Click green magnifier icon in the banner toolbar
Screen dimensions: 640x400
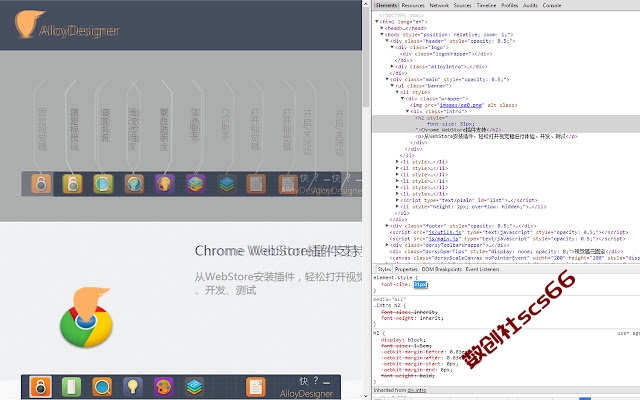tap(103, 184)
